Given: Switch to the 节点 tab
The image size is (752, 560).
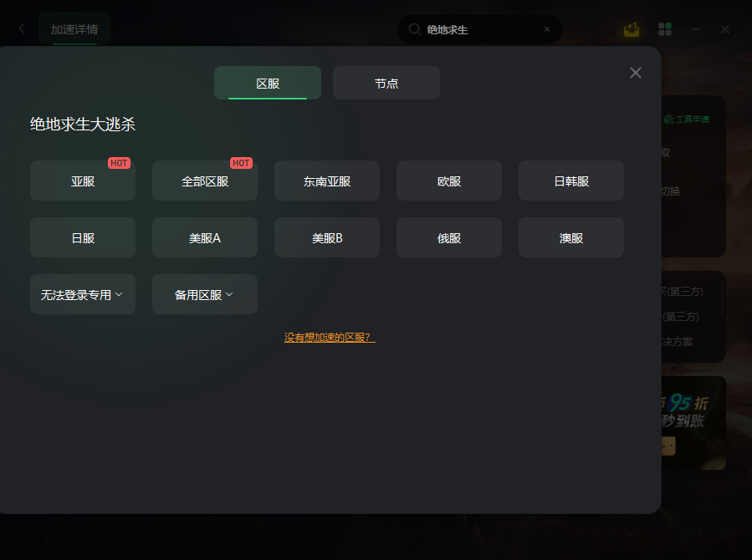Looking at the screenshot, I should pyautogui.click(x=386, y=83).
